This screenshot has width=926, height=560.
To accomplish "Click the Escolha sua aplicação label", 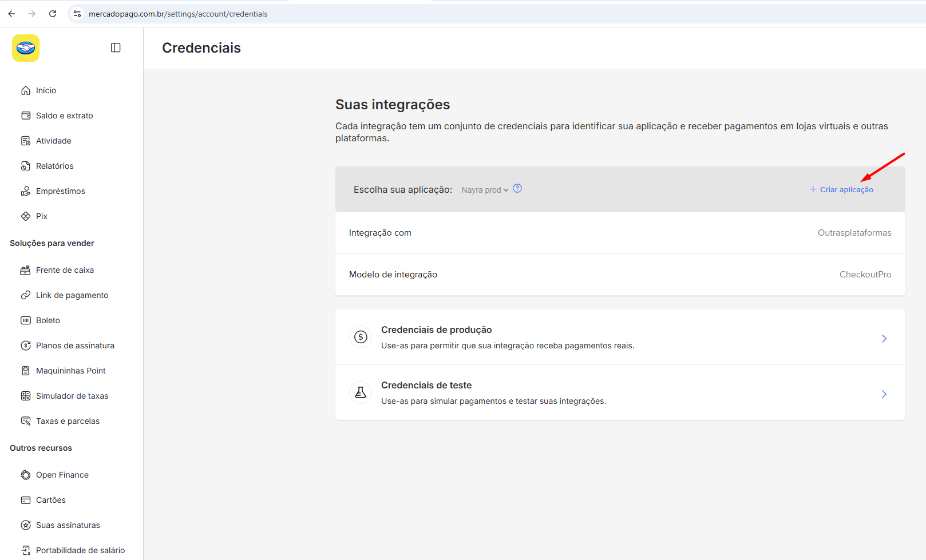I will point(403,190).
